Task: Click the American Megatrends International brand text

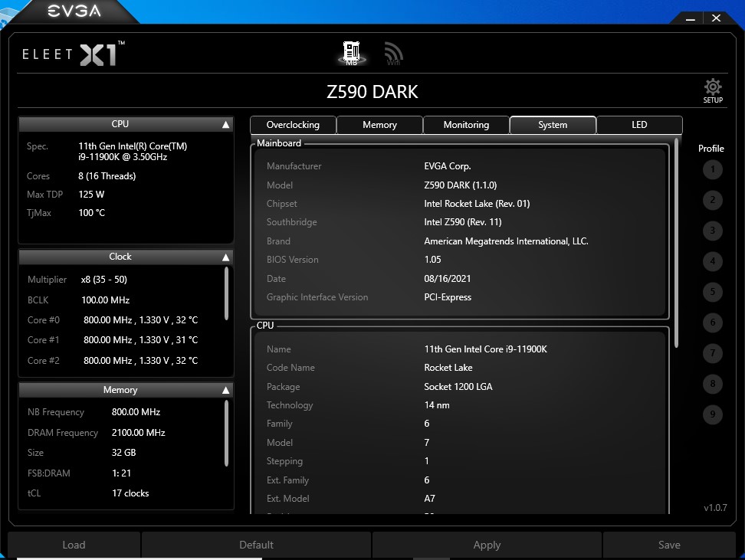Action: (506, 241)
